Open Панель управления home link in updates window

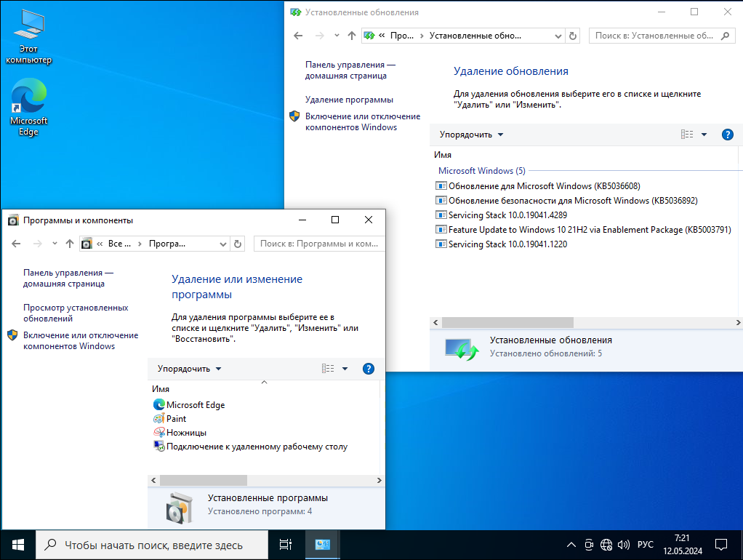pos(350,70)
